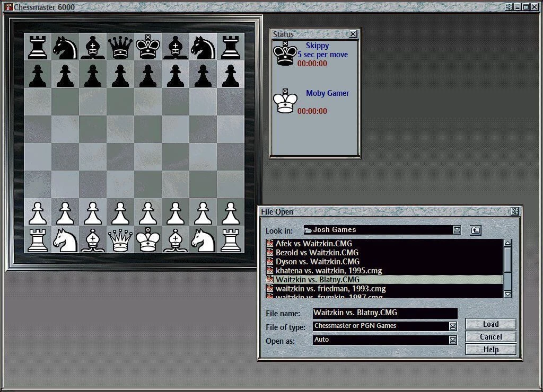Click the file icon beside Dyson vs. Waitzkin.CMG
543x392 pixels.
click(270, 262)
